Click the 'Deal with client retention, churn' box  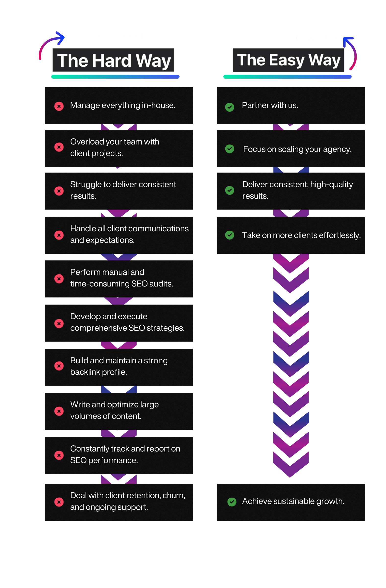(119, 502)
